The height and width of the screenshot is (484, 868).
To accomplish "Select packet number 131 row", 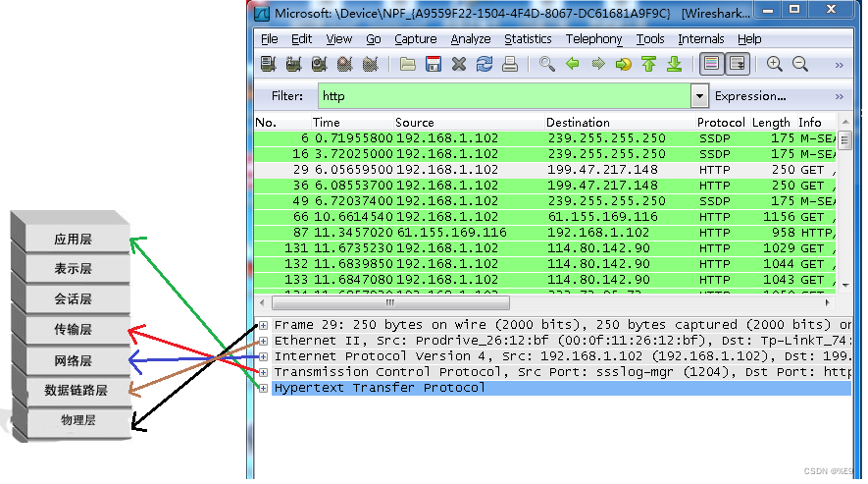I will (545, 248).
